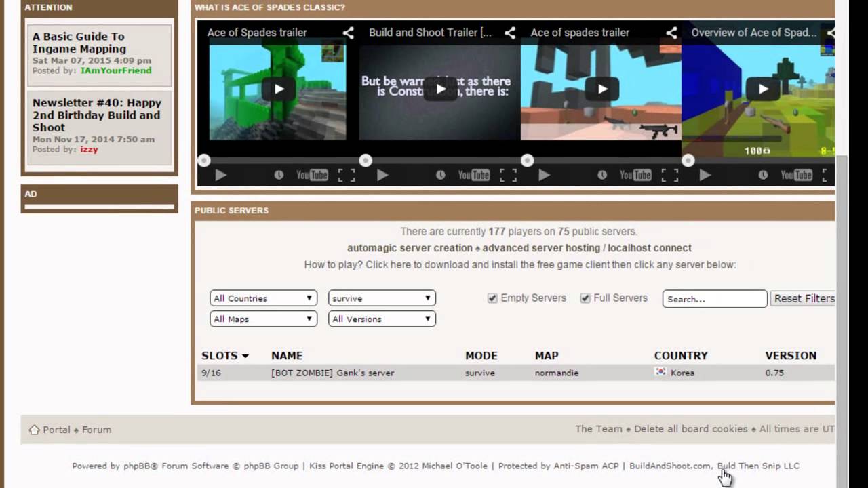This screenshot has height=488, width=868.
Task: Join [BOT ZOMBIE] Gank's server
Action: (332, 373)
